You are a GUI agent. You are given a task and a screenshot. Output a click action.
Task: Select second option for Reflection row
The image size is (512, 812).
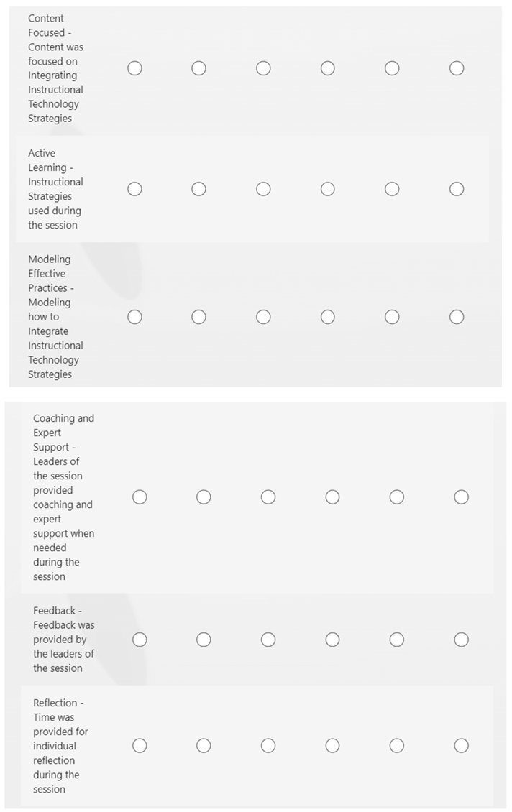[x=204, y=746]
